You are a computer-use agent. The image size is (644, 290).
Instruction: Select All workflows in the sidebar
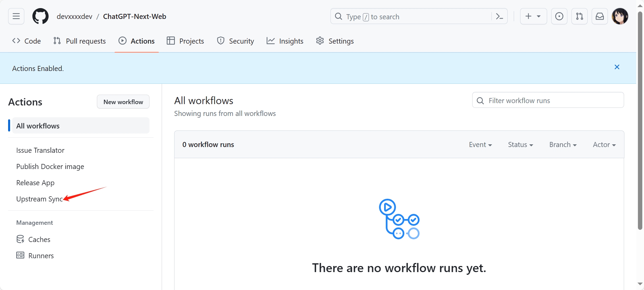click(x=81, y=126)
